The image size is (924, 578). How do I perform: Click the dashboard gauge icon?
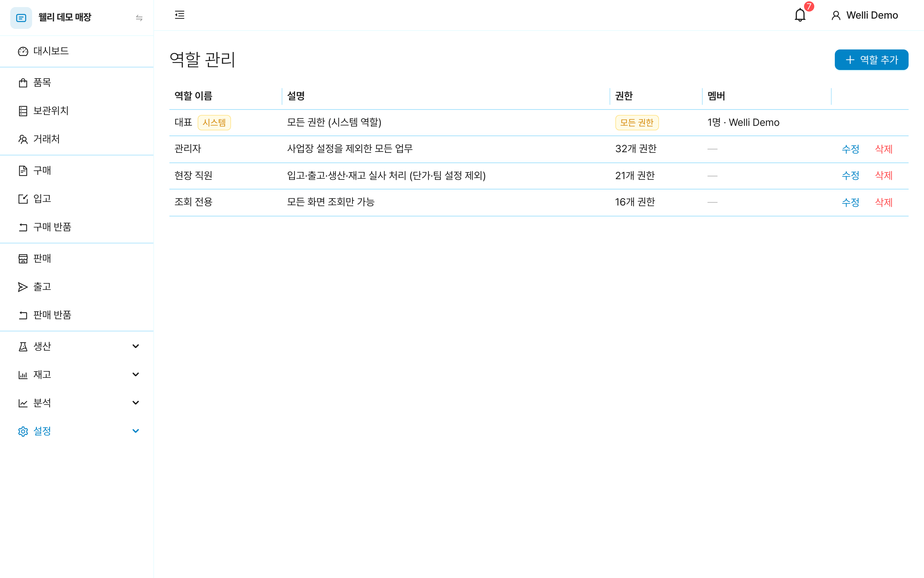[23, 51]
